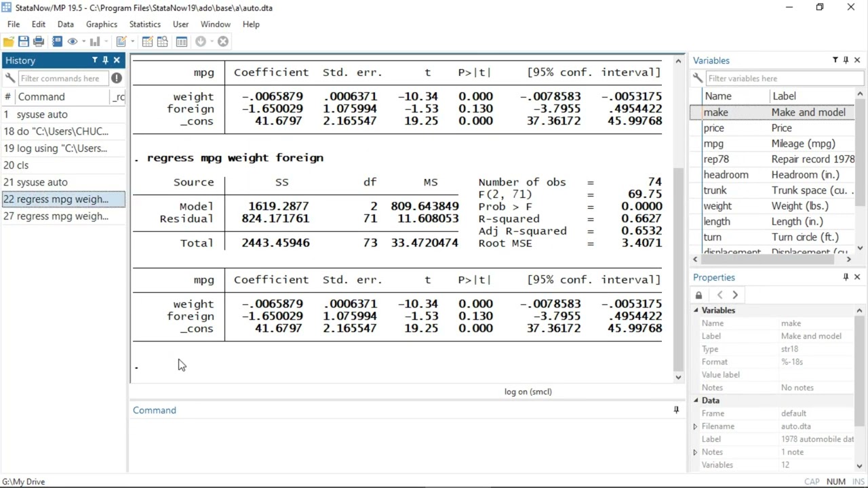Close the History panel
868x488 pixels.
(x=117, y=60)
